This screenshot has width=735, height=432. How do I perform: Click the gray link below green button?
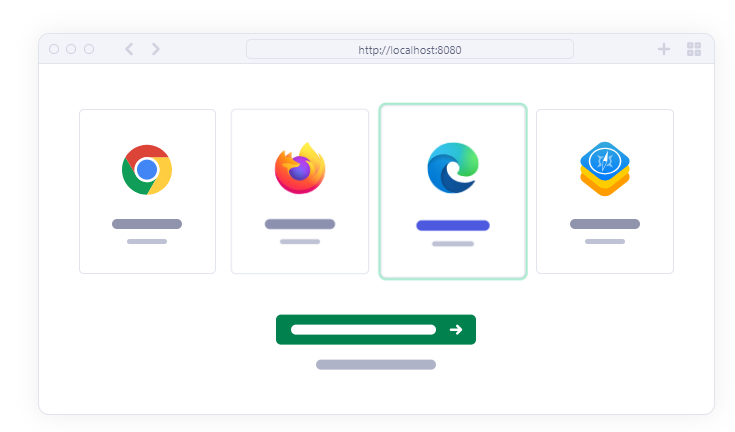click(x=375, y=365)
